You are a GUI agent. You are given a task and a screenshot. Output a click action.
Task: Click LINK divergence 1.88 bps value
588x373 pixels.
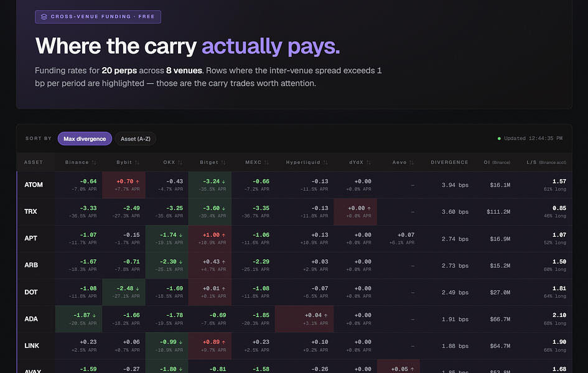[x=455, y=346]
